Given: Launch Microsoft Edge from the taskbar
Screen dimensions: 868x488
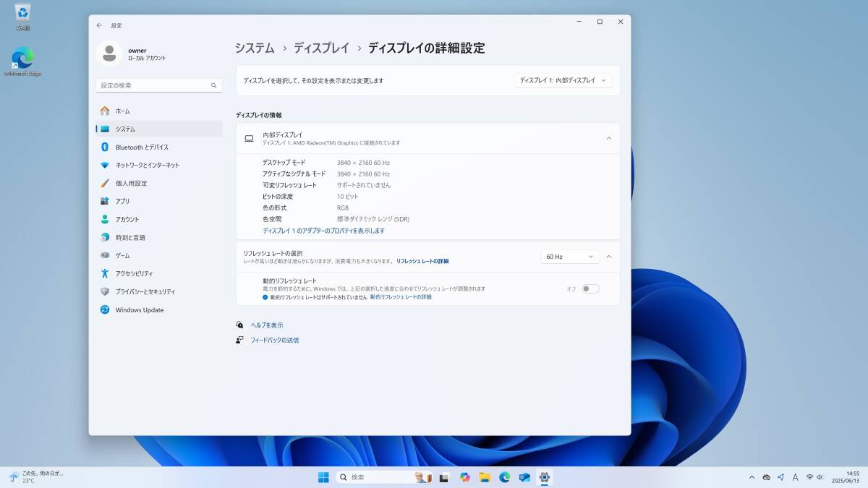Looking at the screenshot, I should (504, 477).
